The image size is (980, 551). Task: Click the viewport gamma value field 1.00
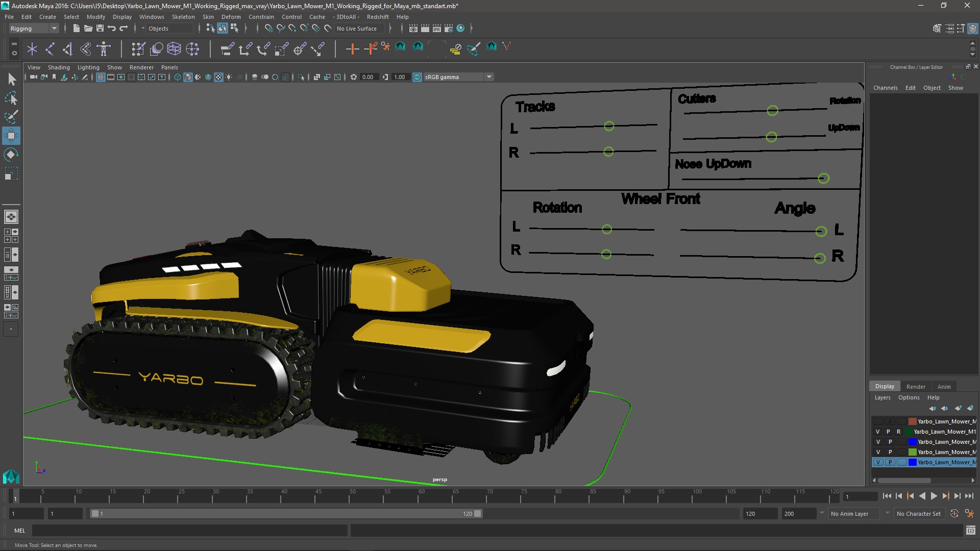pyautogui.click(x=400, y=77)
